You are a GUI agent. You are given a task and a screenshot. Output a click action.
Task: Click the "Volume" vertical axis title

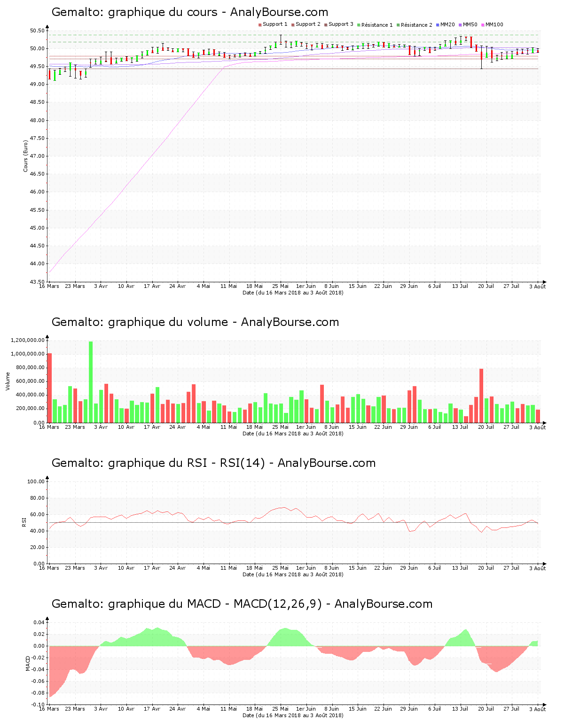8,381
